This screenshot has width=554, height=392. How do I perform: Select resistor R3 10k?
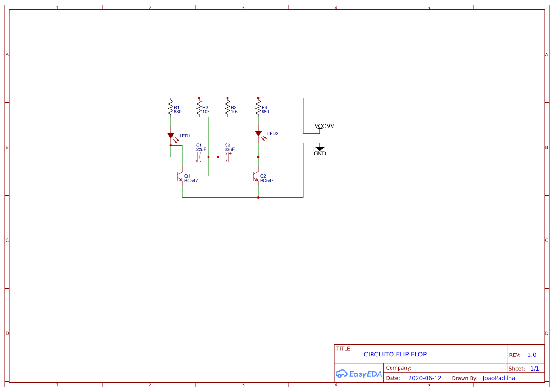228,107
